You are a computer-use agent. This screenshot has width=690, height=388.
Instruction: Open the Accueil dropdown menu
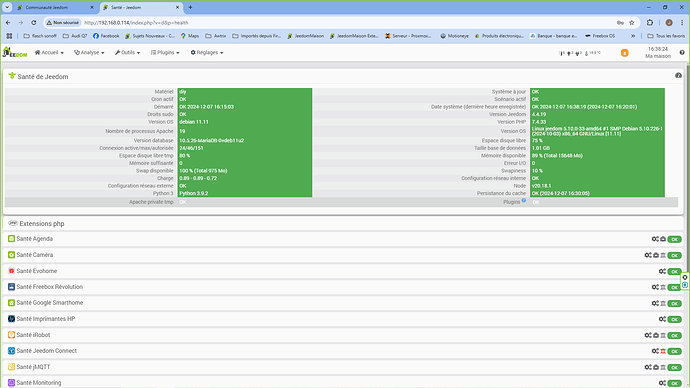pos(49,52)
